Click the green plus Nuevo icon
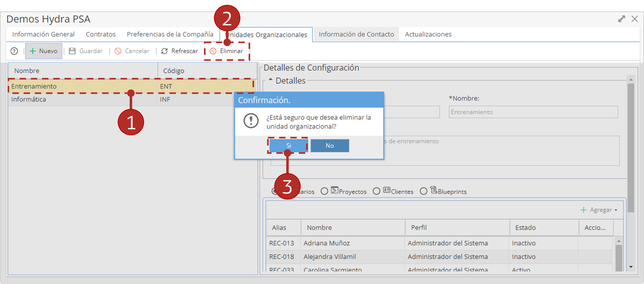 (32, 51)
